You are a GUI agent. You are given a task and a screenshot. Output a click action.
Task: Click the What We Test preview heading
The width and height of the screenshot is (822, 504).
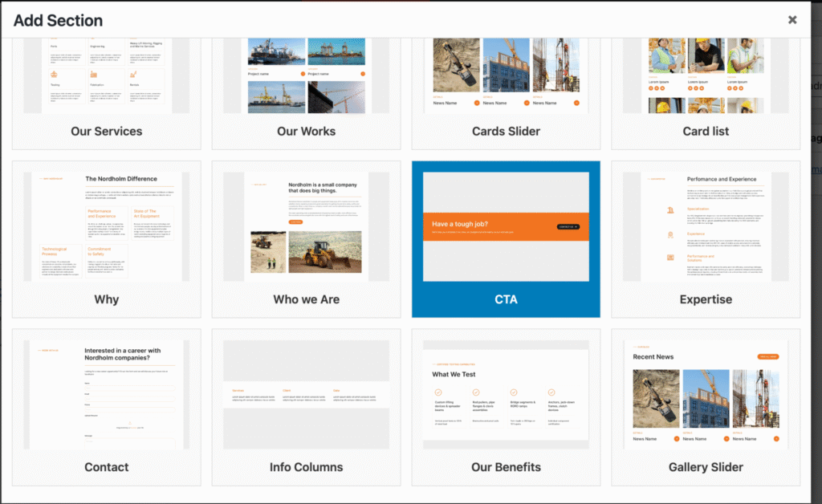(x=454, y=374)
